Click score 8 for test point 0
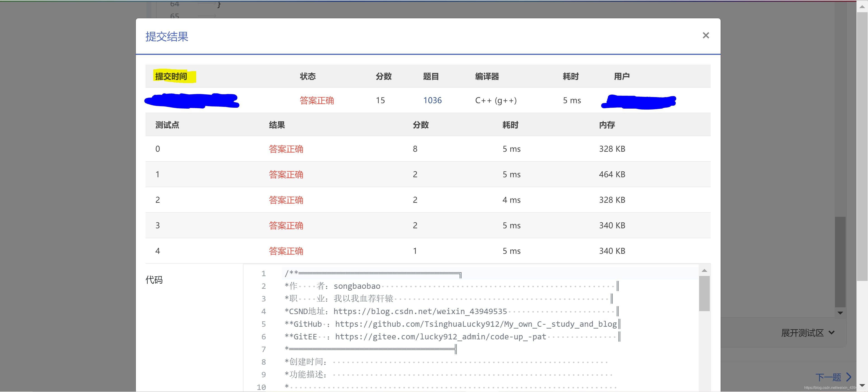Screen dimensions: 868x392 415,149
